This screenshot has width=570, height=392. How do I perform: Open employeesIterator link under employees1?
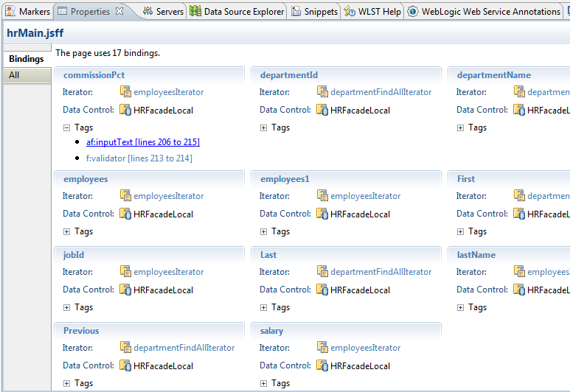click(365, 196)
